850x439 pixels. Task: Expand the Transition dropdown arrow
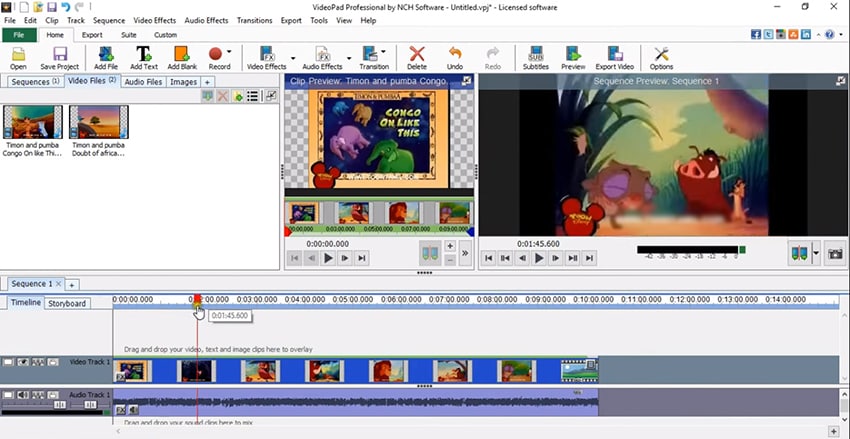[383, 51]
